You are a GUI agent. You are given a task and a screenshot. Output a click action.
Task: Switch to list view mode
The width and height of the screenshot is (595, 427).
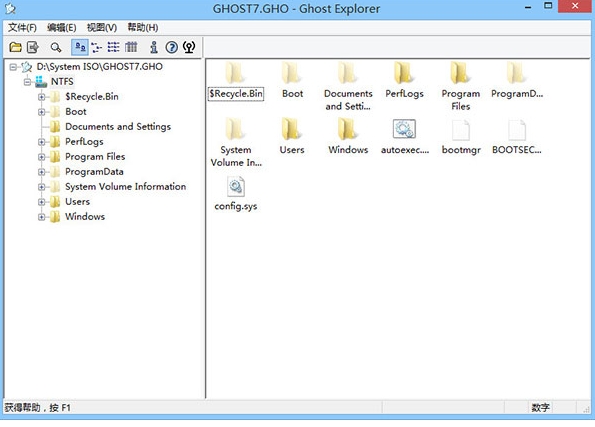point(113,47)
